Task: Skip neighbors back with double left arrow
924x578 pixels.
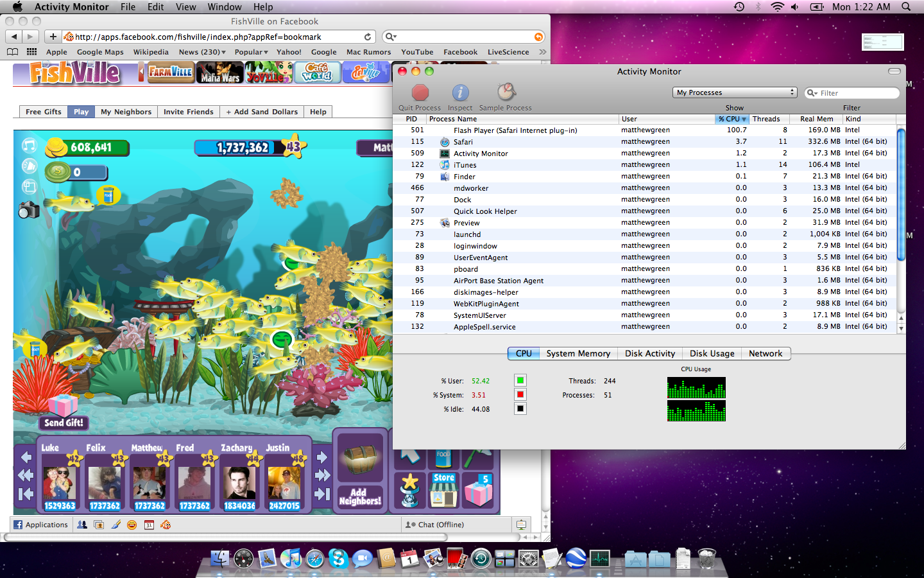Action: pos(26,475)
